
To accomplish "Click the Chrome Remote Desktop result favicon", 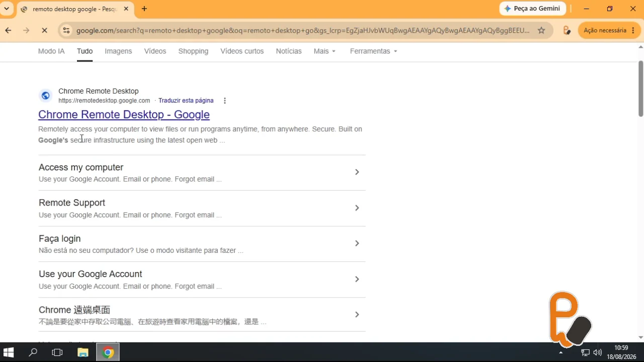I will [46, 96].
